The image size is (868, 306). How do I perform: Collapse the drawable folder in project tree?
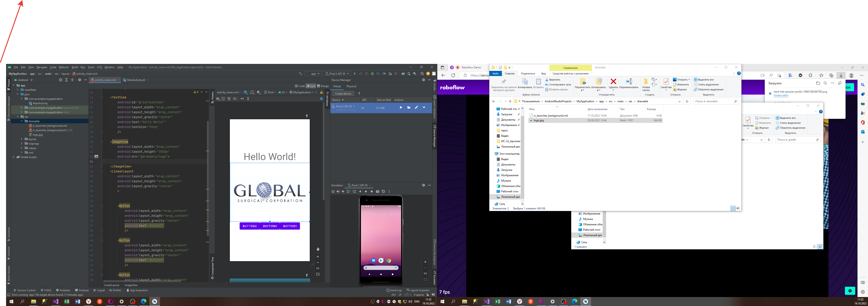pyautogui.click(x=22, y=121)
